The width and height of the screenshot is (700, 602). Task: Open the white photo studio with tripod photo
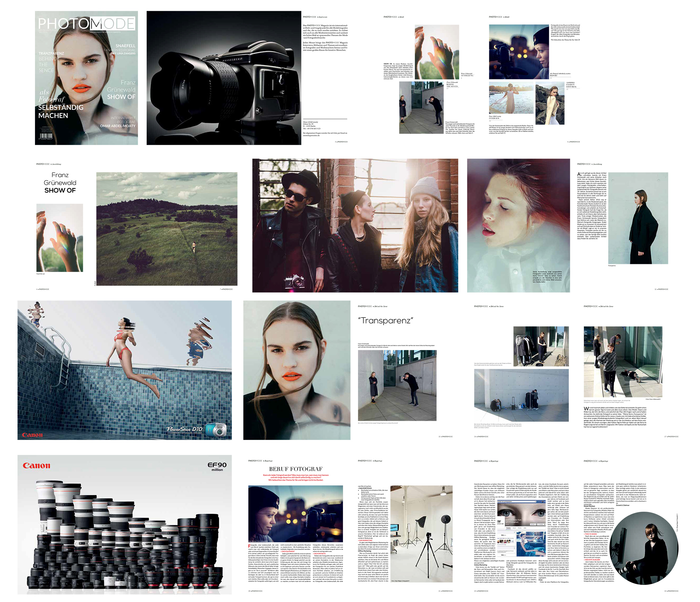[421, 534]
